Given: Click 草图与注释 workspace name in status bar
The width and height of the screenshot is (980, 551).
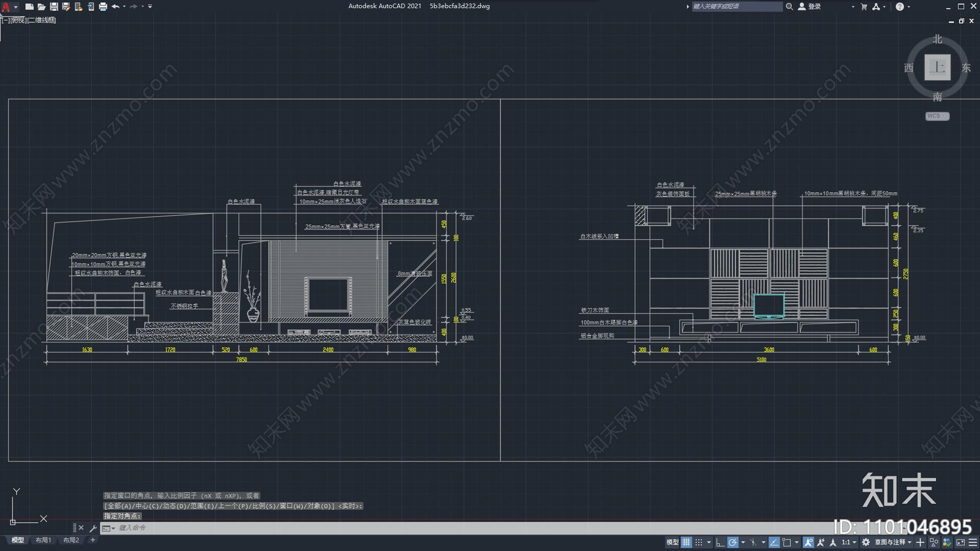Looking at the screenshot, I should [x=890, y=542].
